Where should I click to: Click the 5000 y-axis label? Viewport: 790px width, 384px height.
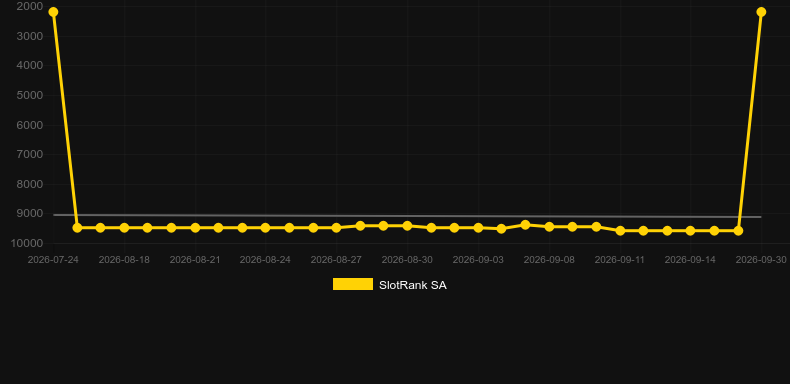[30, 95]
